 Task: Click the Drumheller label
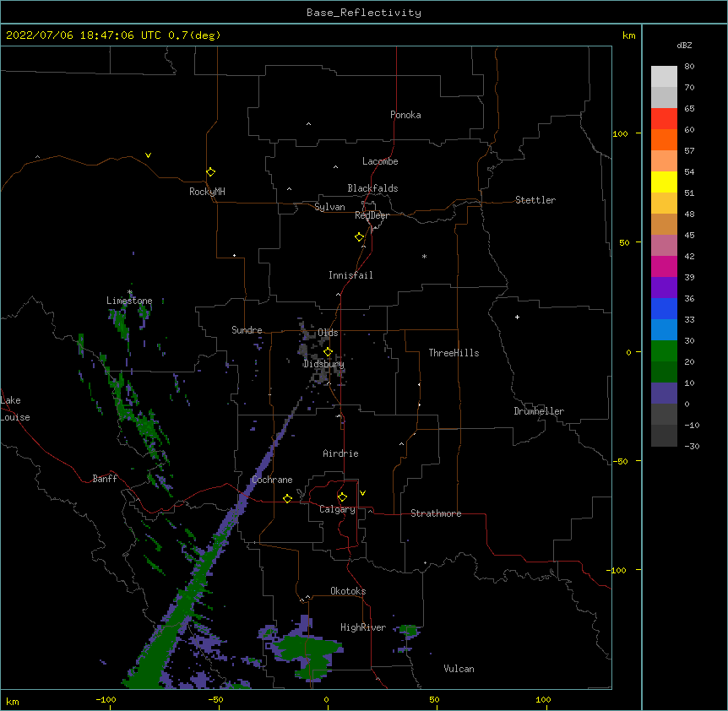[x=539, y=411]
